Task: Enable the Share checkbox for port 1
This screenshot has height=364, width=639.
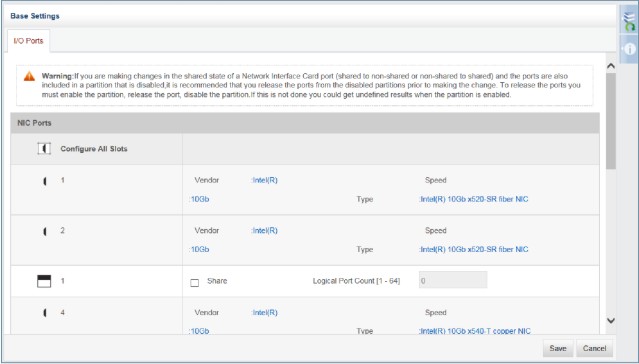Action: click(x=195, y=282)
